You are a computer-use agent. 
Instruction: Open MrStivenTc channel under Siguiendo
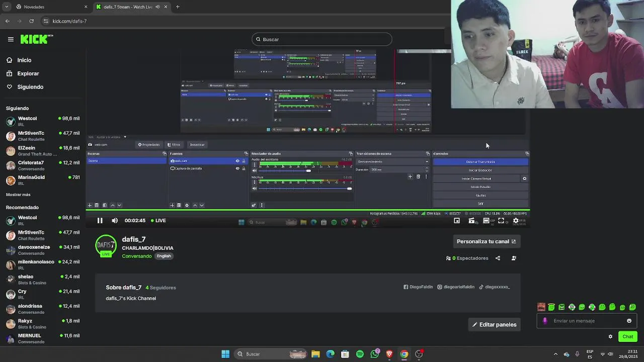coord(42,136)
